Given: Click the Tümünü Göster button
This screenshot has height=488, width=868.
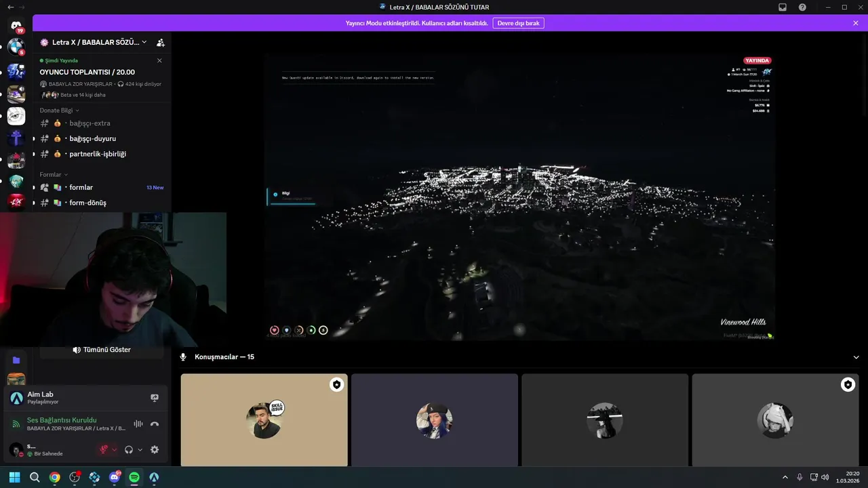Looking at the screenshot, I should (x=102, y=350).
